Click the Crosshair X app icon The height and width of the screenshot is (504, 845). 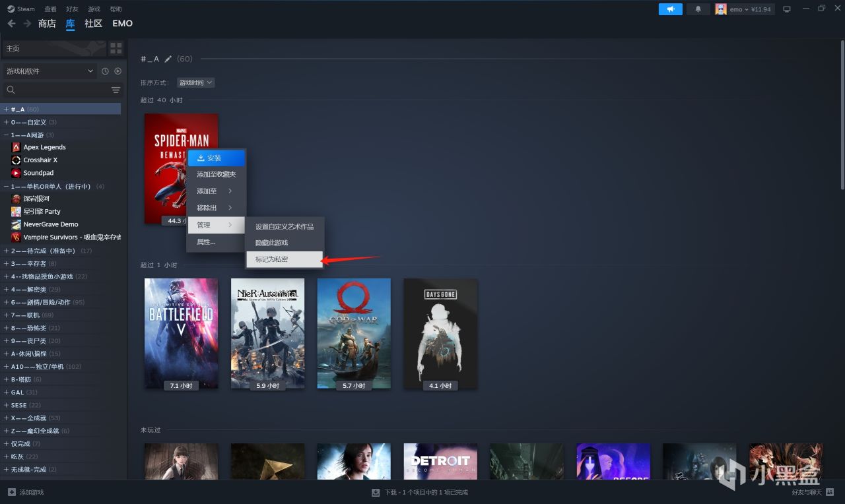17,160
